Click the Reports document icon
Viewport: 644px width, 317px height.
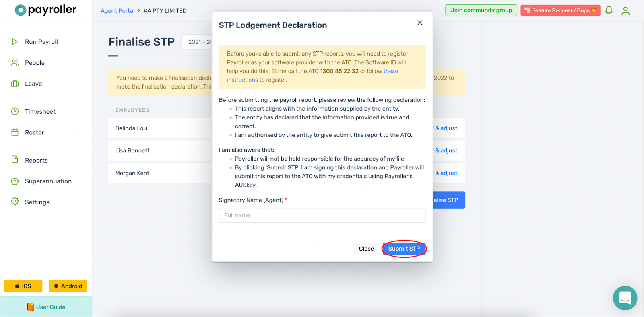pos(15,159)
